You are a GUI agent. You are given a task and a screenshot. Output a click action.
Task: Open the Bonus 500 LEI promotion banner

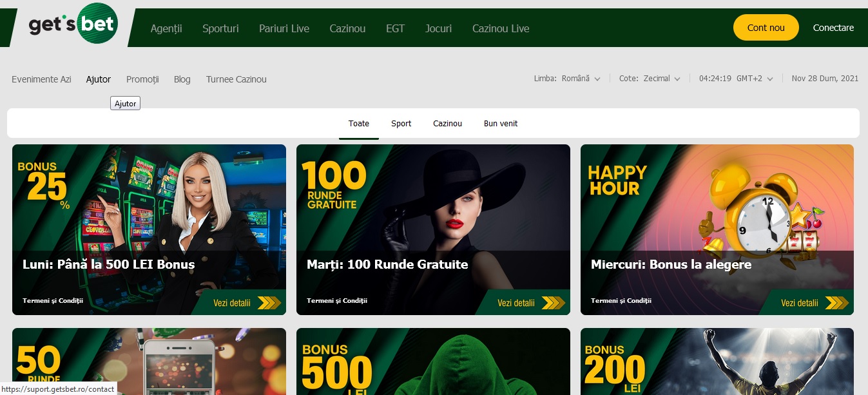click(x=433, y=361)
